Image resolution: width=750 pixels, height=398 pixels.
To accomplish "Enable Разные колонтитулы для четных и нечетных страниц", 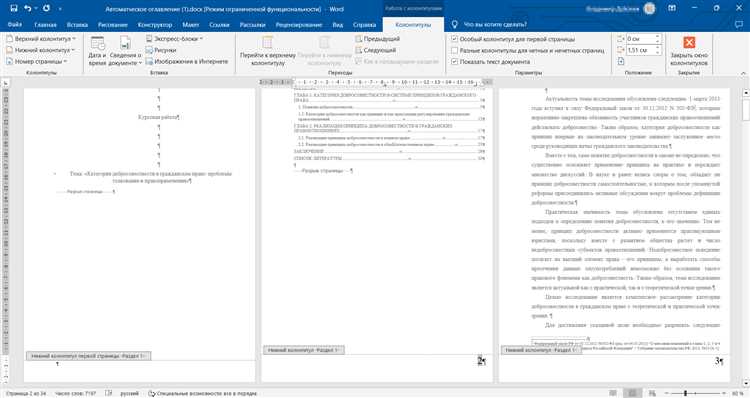I will click(528, 50).
